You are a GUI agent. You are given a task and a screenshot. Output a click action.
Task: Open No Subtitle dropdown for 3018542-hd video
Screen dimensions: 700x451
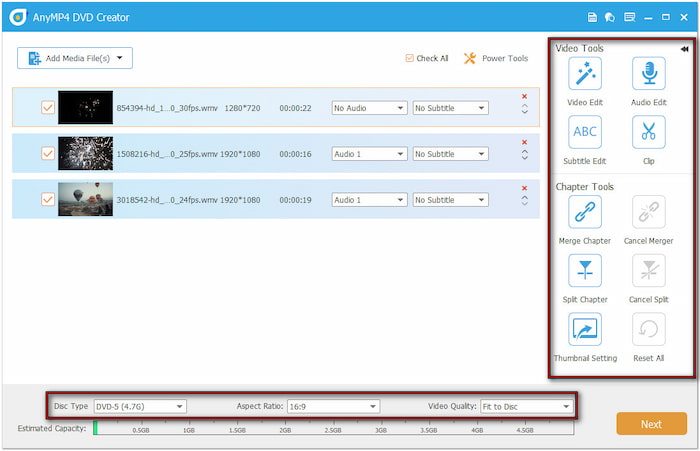pyautogui.click(x=450, y=200)
